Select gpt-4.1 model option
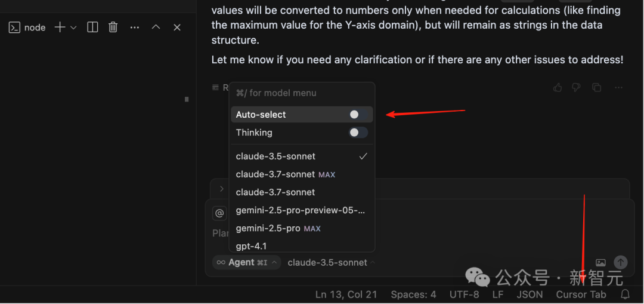Viewport: 644px width, 304px height. [x=252, y=245]
